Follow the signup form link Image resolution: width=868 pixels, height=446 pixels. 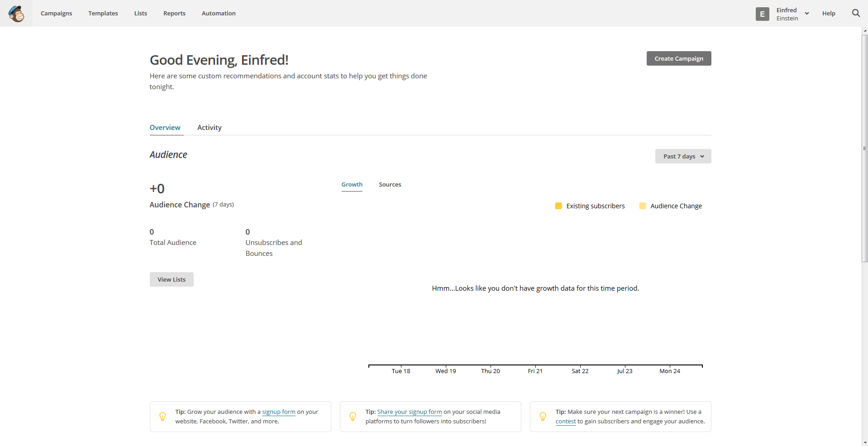click(x=279, y=412)
